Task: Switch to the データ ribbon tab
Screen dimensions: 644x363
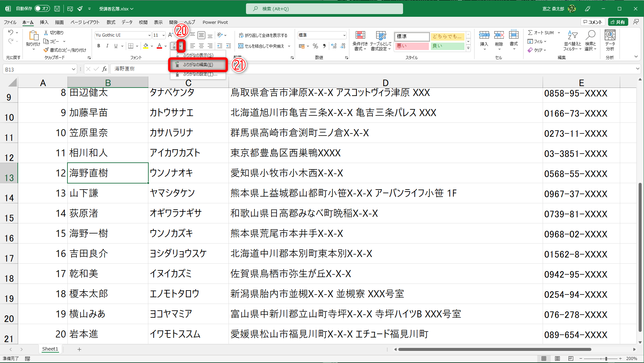Action: pyautogui.click(x=127, y=22)
